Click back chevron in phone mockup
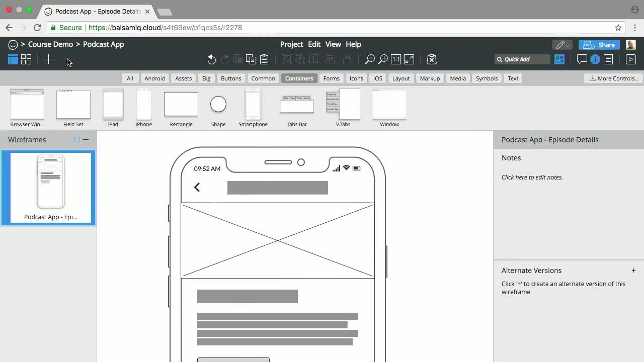The width and height of the screenshot is (644, 362). 197,188
